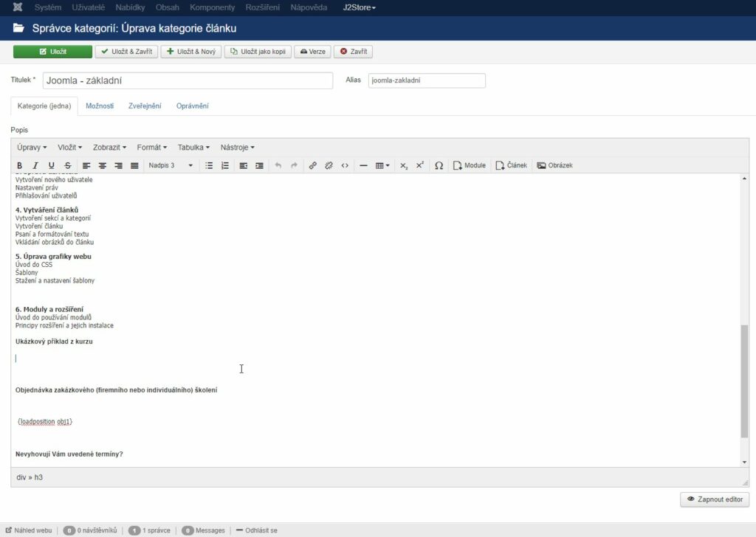The width and height of the screenshot is (756, 537).
Task: Insert or edit link
Action: coord(313,165)
